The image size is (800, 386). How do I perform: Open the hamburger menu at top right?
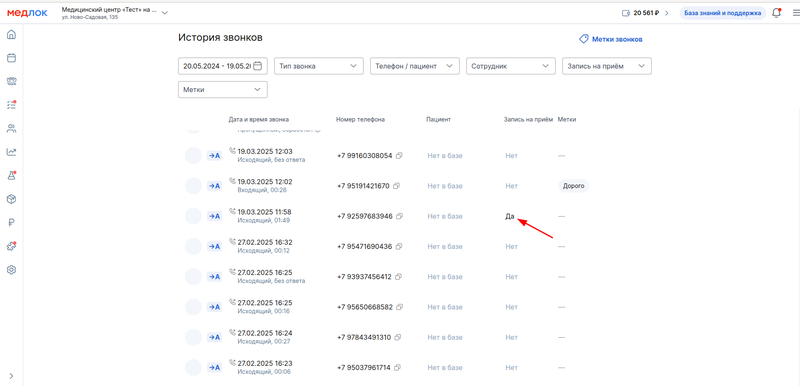[796, 13]
